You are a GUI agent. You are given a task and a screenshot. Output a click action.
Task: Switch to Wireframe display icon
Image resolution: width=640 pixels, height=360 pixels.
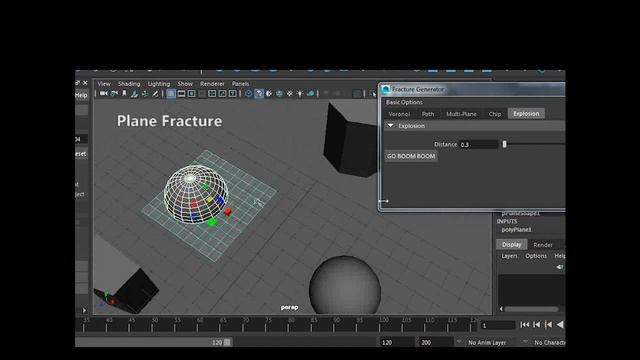tap(249, 94)
